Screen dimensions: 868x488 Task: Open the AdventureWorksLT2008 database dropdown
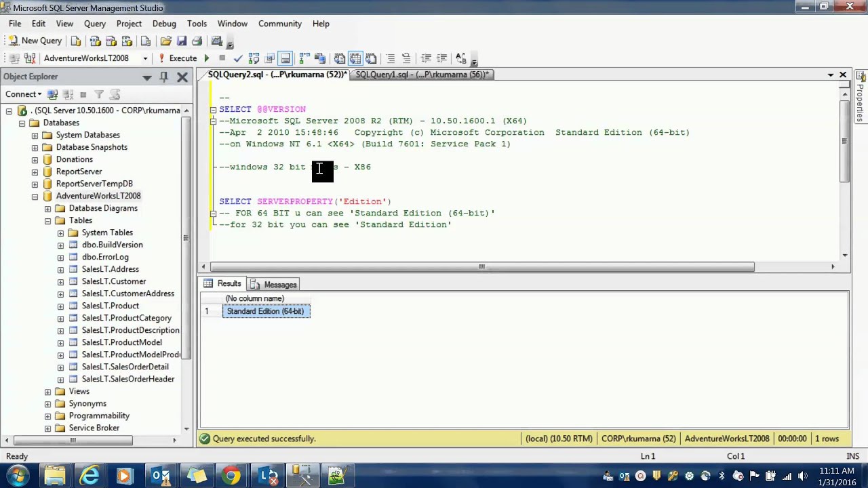coord(144,58)
